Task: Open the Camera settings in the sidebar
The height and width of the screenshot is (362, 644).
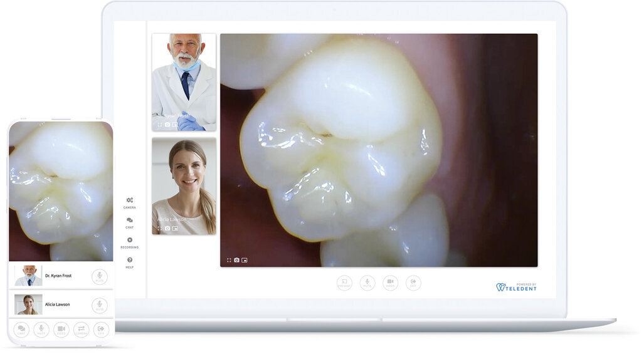Action: (x=129, y=199)
